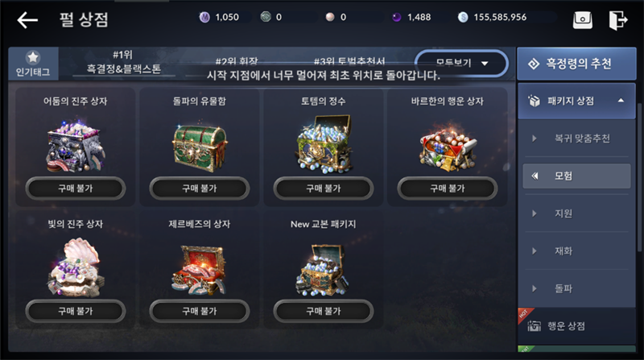
Task: Click the black pearl 1,488 icon
Action: (x=396, y=17)
